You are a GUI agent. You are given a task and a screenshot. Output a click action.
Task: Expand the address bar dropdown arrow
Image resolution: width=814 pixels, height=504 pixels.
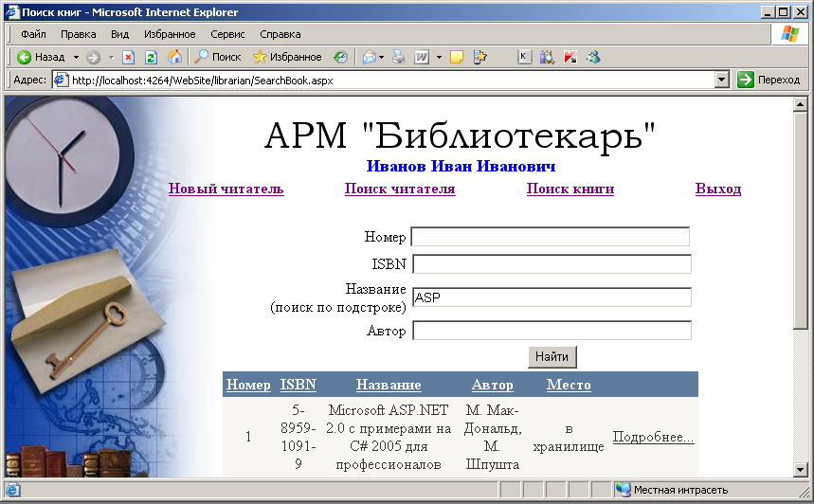(x=721, y=80)
